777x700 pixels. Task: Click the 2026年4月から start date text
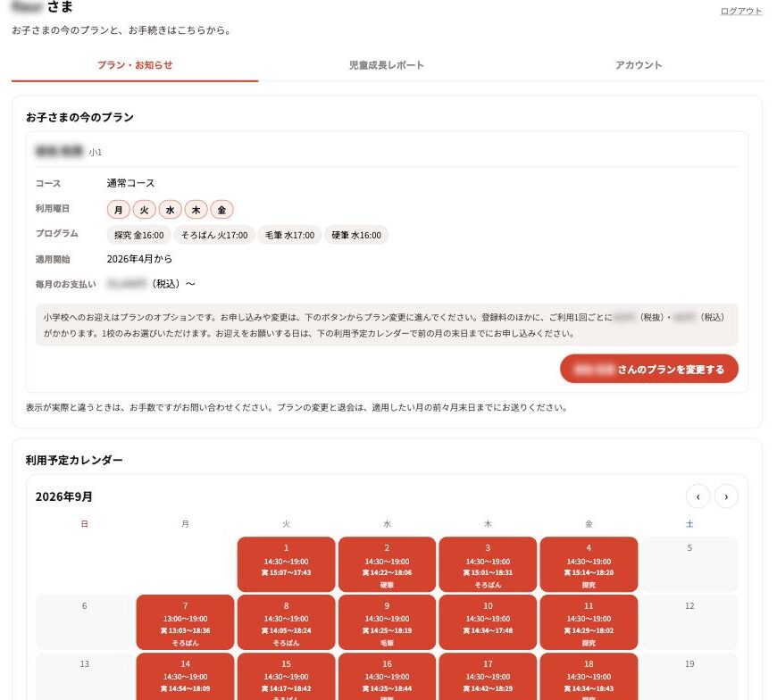tap(139, 259)
